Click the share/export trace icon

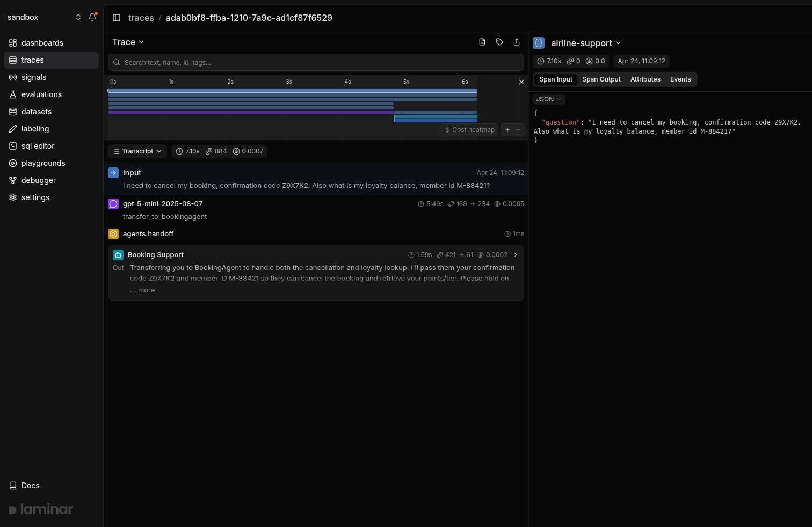[517, 42]
